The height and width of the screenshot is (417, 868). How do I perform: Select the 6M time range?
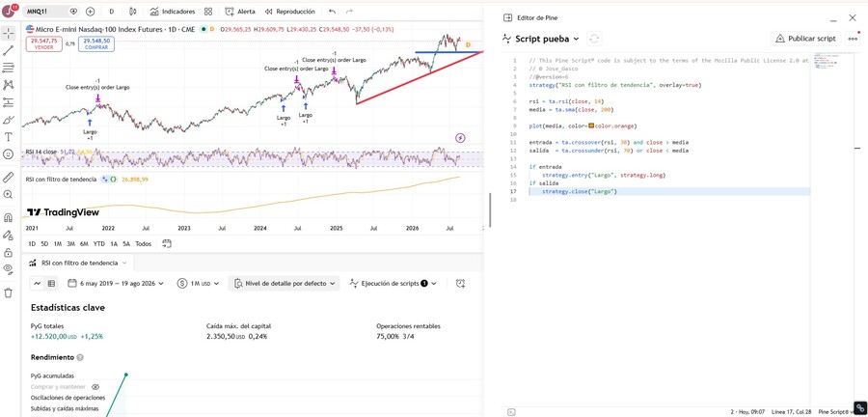coord(84,243)
